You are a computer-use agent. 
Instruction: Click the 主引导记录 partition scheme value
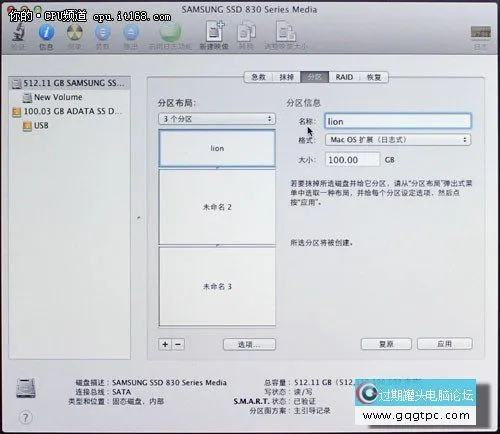[x=312, y=410]
